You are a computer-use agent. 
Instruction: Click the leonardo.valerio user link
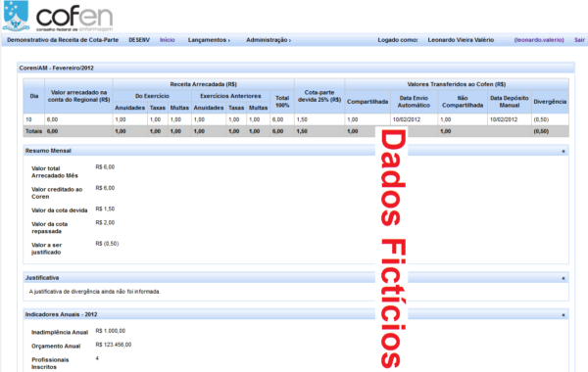point(539,40)
